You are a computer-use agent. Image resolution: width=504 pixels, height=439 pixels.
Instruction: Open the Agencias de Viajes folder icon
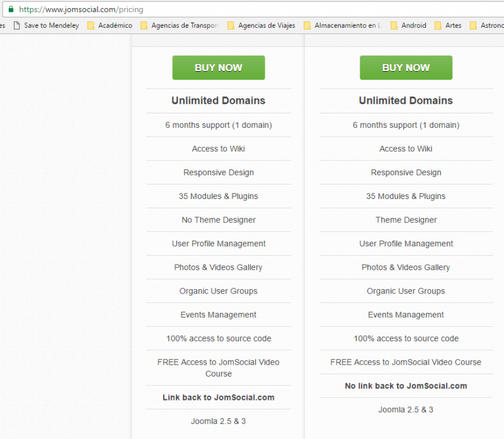click(231, 26)
